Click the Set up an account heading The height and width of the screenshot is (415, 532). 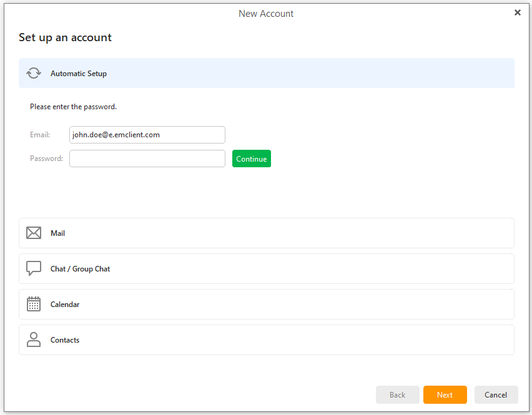tap(65, 37)
